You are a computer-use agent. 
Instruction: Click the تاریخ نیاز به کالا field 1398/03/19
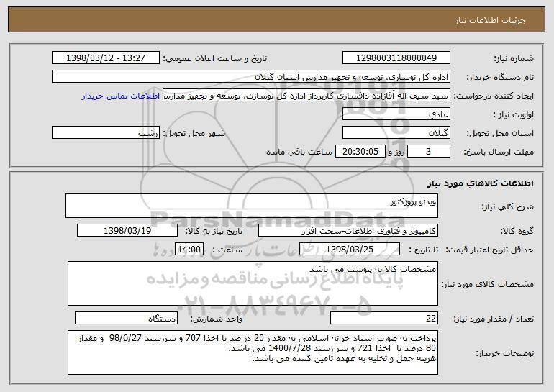[x=127, y=231]
